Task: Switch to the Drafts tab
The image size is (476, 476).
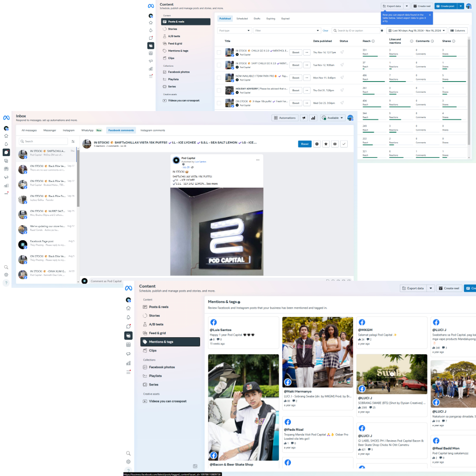Action: tap(257, 19)
